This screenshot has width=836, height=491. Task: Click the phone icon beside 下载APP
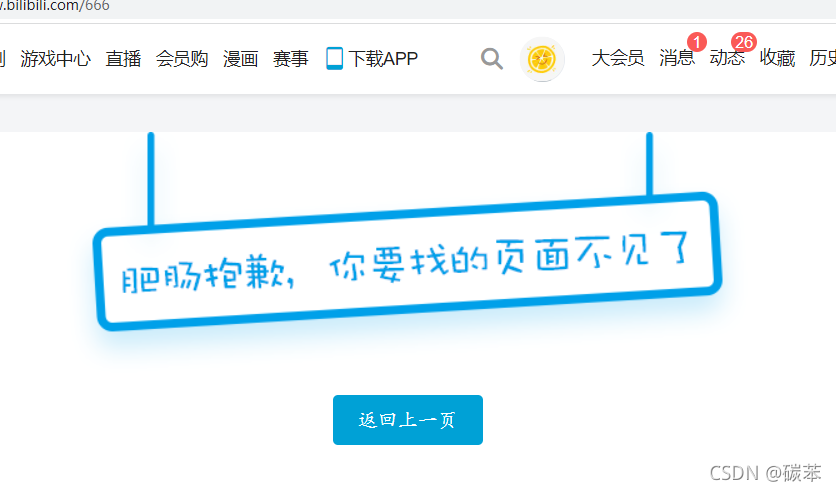tap(334, 58)
